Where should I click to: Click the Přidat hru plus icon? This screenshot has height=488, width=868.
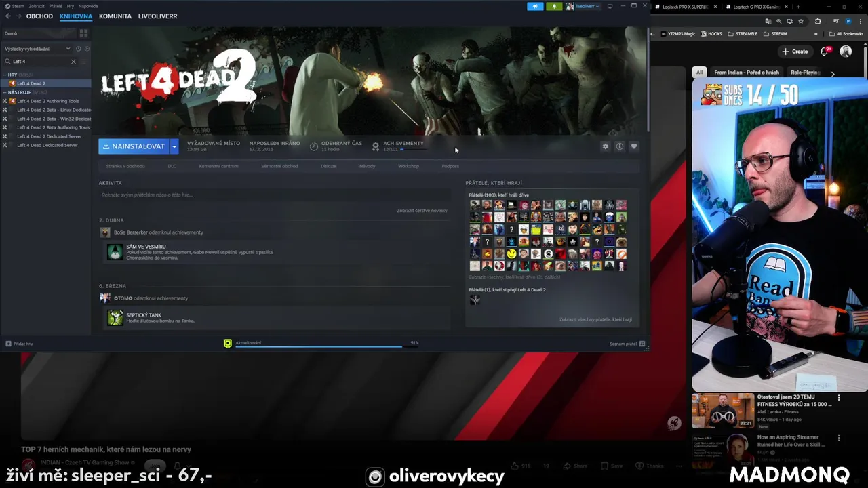coord(8,344)
